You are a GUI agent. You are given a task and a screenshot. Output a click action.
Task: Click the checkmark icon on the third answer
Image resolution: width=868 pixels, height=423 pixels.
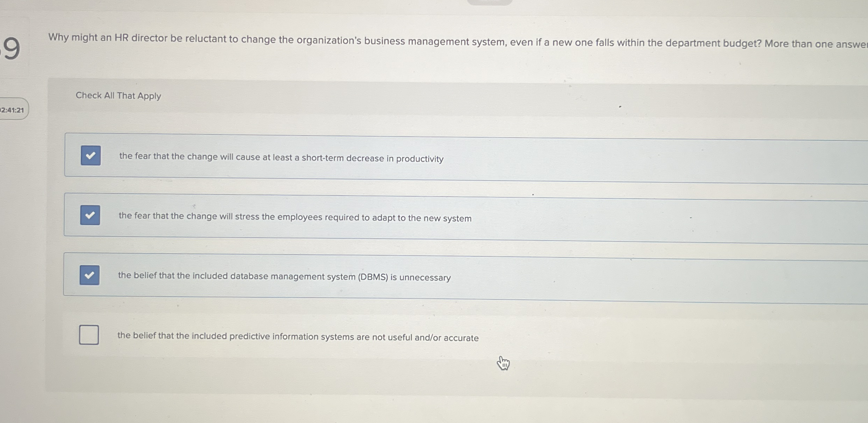pyautogui.click(x=89, y=275)
